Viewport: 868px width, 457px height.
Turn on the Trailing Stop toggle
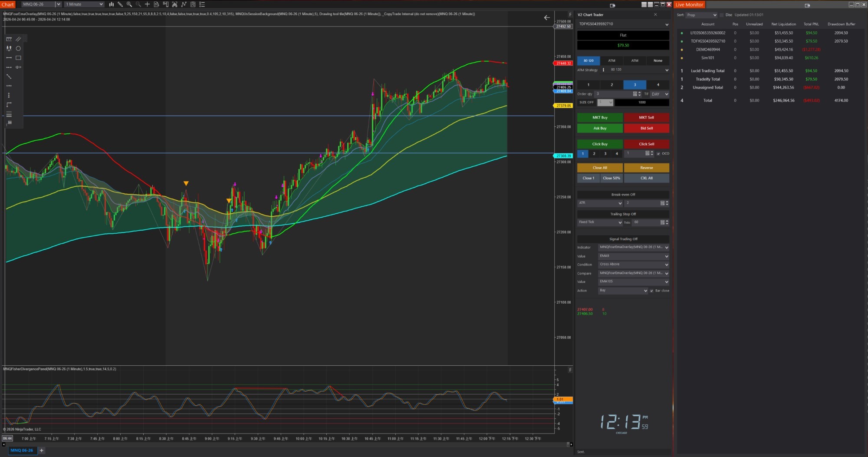tap(623, 214)
